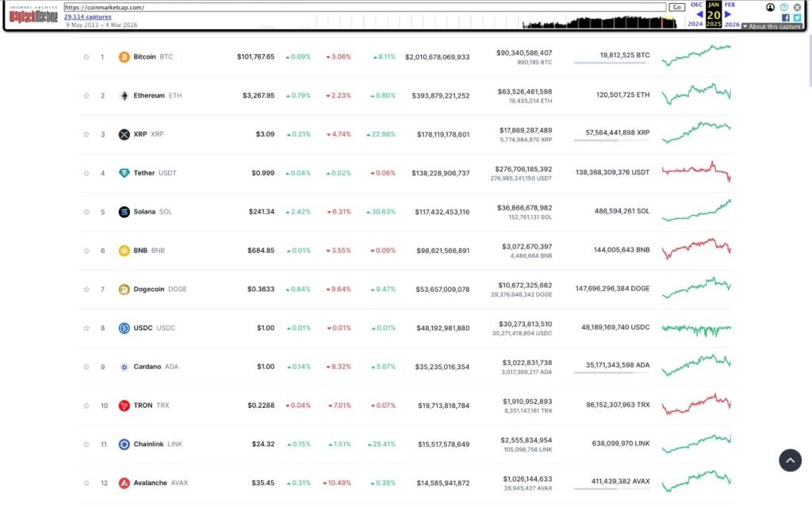Open the Wayback Machine profile icon
Screen dimensions: 812x508
coord(769,7)
